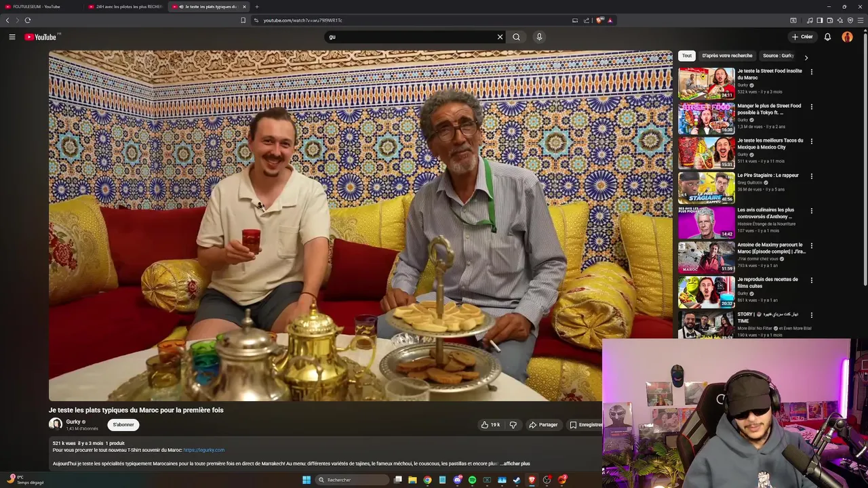Image resolution: width=868 pixels, height=488 pixels.
Task: Open Antoine de Maximy parcourt le Maroc
Action: click(772, 248)
